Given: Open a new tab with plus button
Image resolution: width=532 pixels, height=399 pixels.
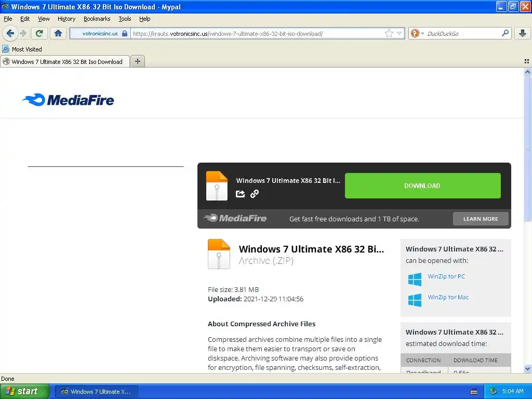Looking at the screenshot, I should coord(137,61).
